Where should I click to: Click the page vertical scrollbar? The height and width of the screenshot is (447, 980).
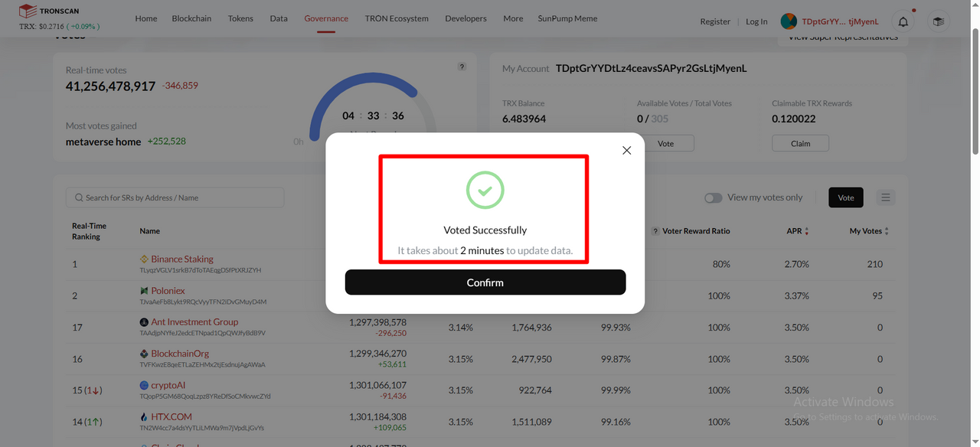pos(975,92)
